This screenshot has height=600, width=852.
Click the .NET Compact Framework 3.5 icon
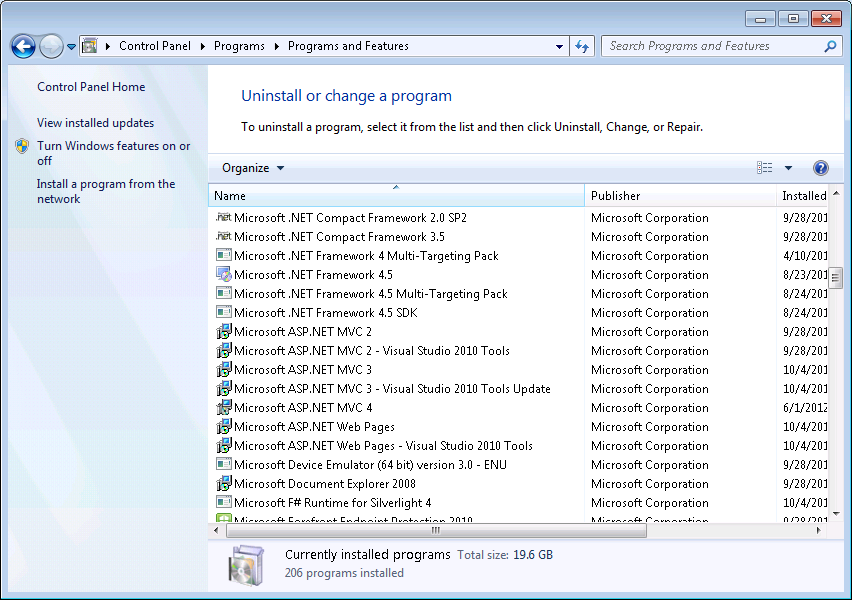(x=223, y=236)
